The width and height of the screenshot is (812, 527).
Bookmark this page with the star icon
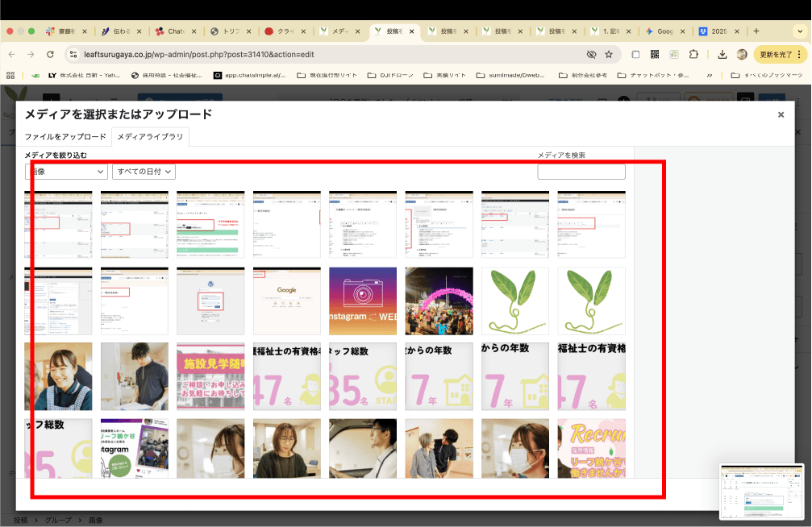click(609, 55)
